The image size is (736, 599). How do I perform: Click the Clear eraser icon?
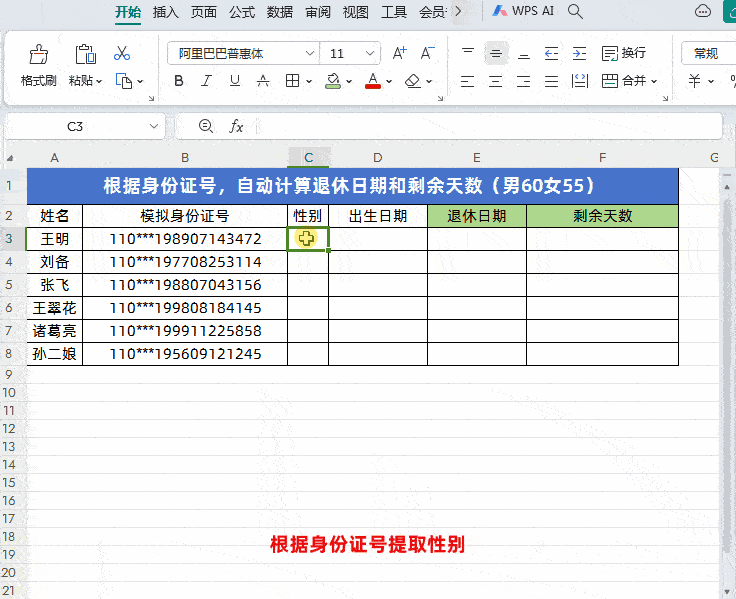pos(413,81)
